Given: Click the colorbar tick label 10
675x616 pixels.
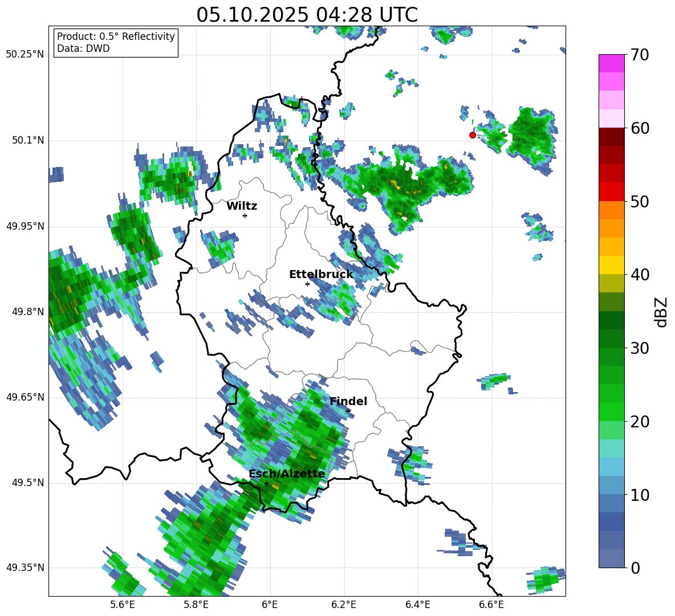Looking at the screenshot, I should pos(640,495).
